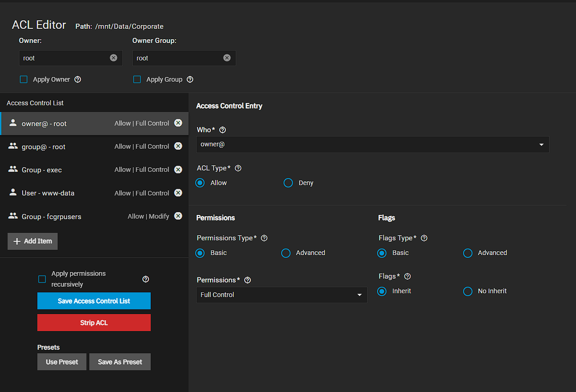The image size is (576, 392).
Task: Clear the Owner Group field with X icon
Action: click(x=227, y=58)
